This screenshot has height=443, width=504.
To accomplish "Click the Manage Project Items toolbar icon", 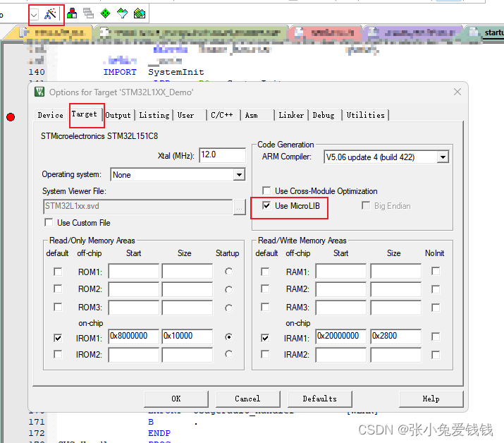I will click(72, 13).
